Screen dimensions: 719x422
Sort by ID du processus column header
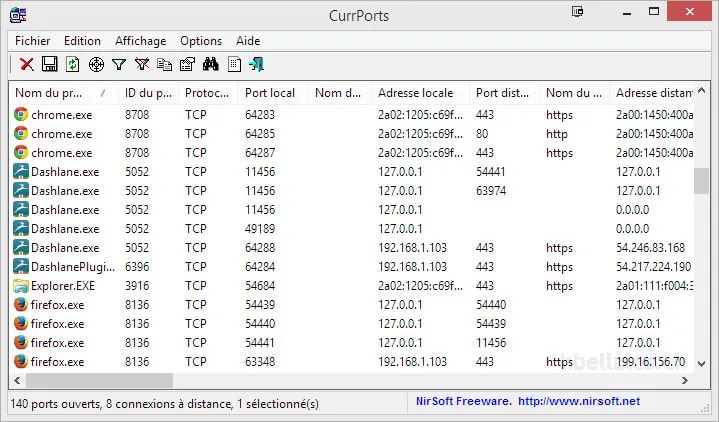pyautogui.click(x=148, y=93)
